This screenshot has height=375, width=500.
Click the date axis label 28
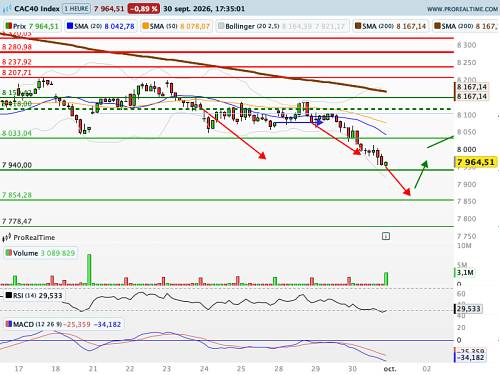tap(279, 369)
